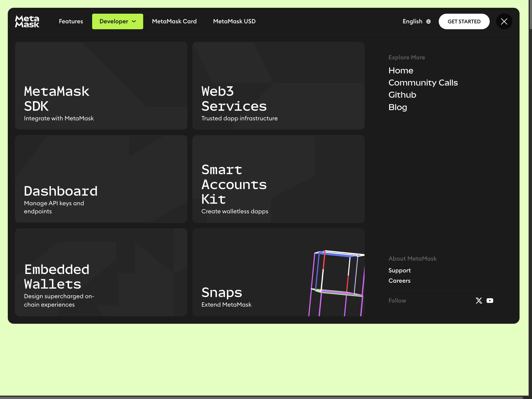This screenshot has width=532, height=399.
Task: Close the menu with the X button
Action: tap(504, 21)
